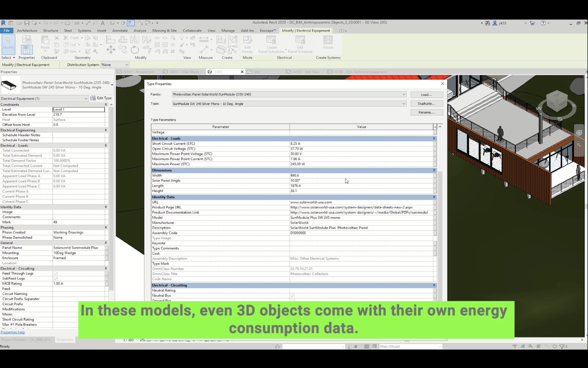Click the Properties panel vertical scrollbar
Viewport: 588px width, 368px height.
(111, 198)
